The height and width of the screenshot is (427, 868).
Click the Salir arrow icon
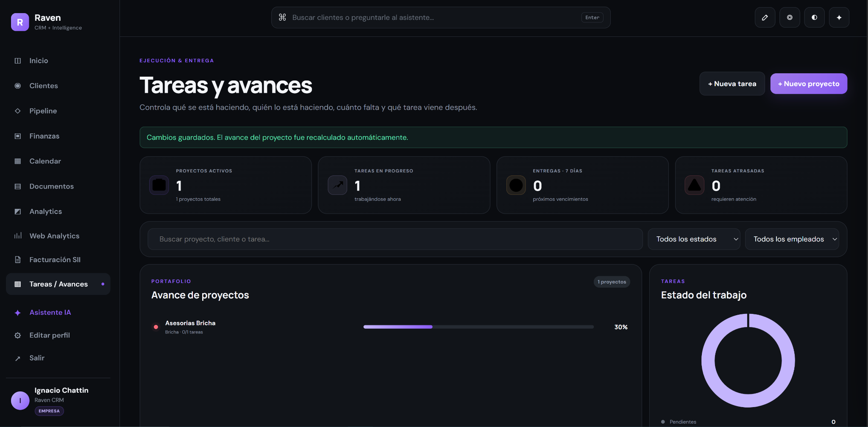pyautogui.click(x=18, y=358)
